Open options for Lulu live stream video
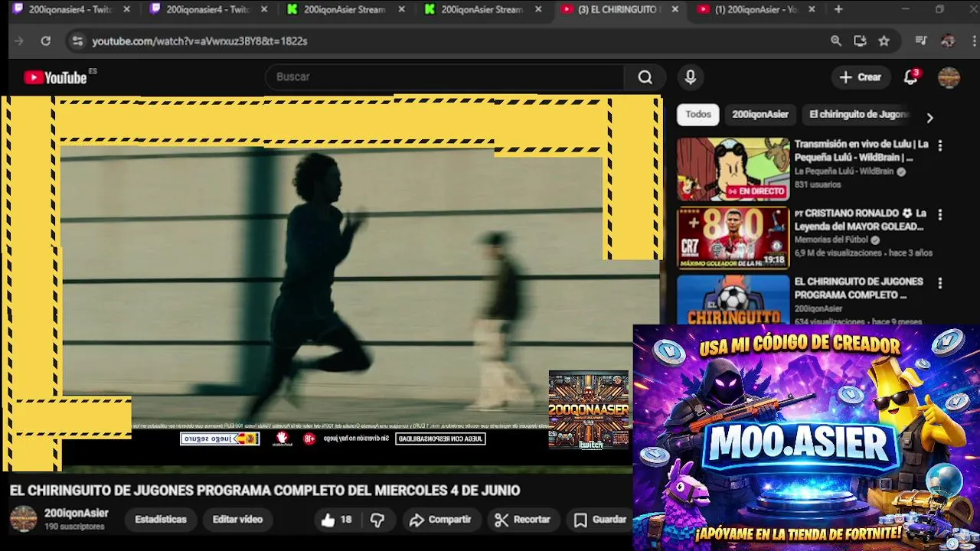980x551 pixels. pyautogui.click(x=940, y=145)
